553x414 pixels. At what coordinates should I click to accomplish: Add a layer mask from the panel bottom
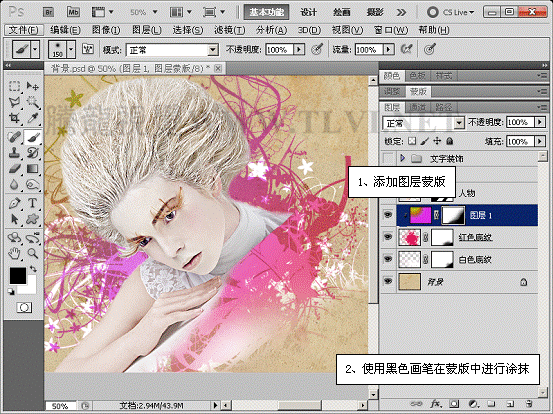(x=454, y=403)
